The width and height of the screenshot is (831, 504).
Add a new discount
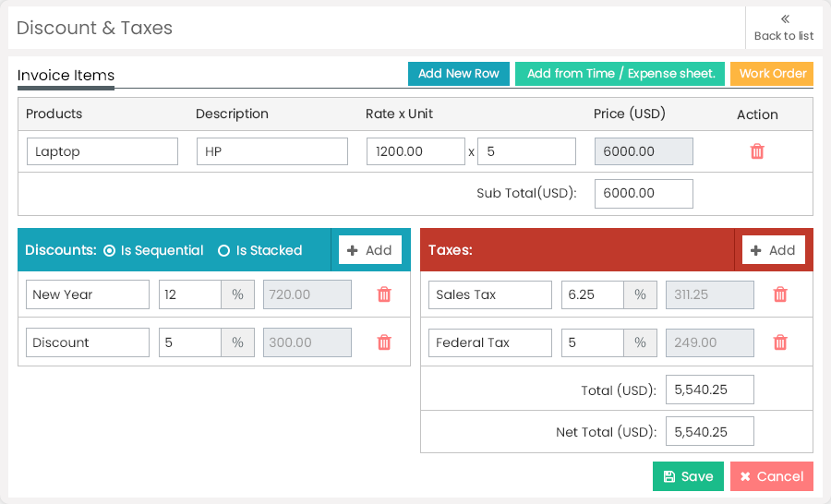click(369, 250)
